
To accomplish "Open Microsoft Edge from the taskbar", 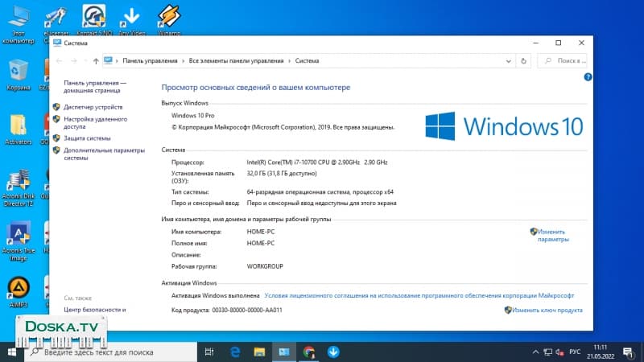I will (236, 352).
